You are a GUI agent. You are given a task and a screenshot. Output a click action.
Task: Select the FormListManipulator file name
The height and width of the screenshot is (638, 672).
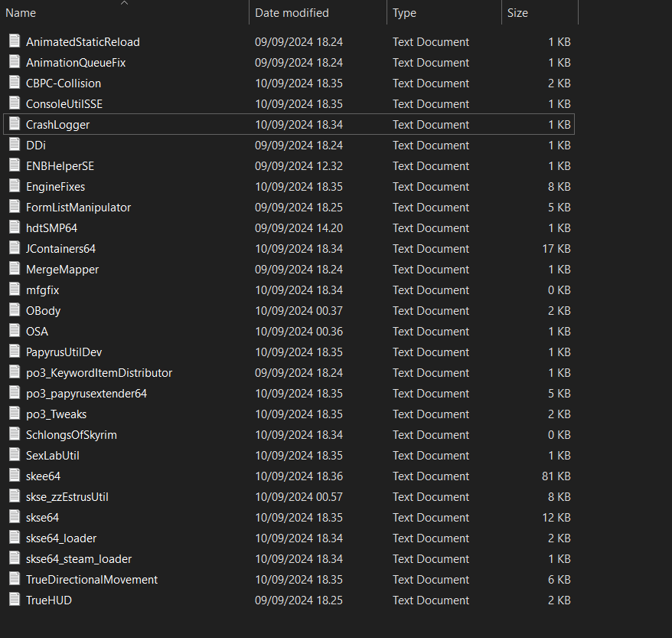click(x=78, y=208)
